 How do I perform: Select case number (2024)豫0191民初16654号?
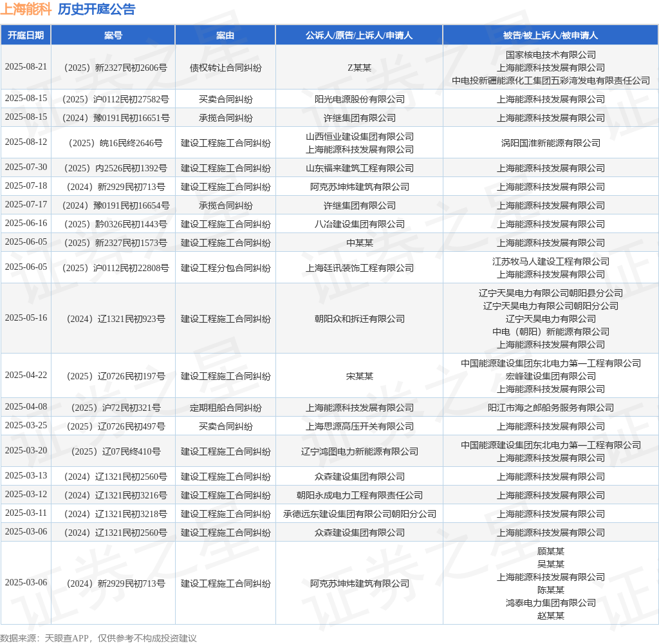[x=113, y=205]
